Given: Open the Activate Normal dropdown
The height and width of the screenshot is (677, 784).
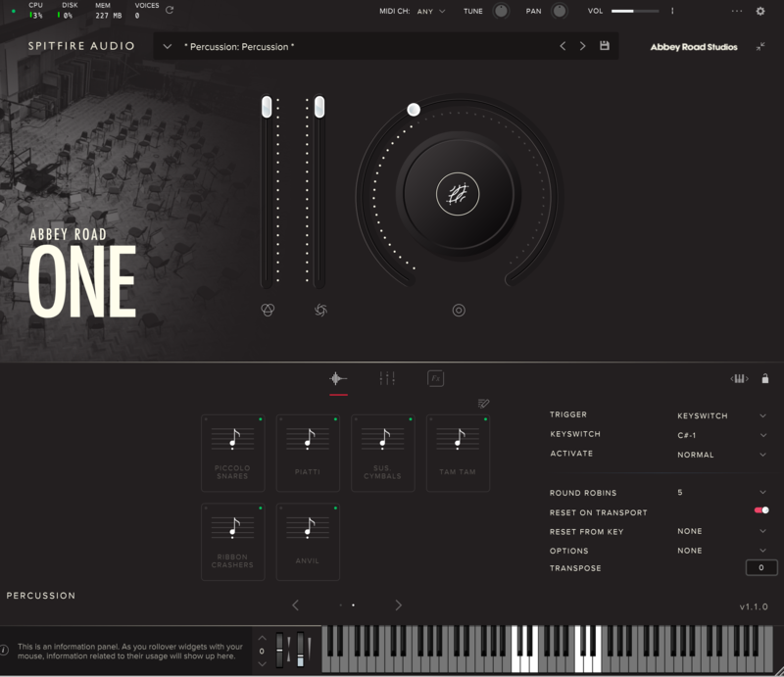Looking at the screenshot, I should click(721, 455).
